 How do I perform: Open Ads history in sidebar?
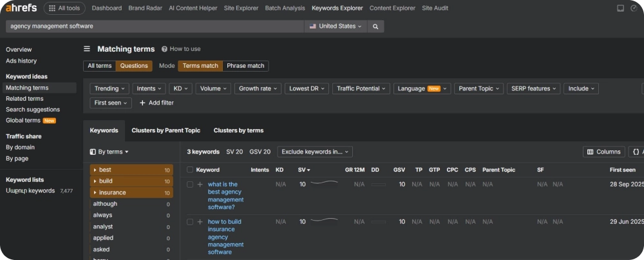pos(21,61)
